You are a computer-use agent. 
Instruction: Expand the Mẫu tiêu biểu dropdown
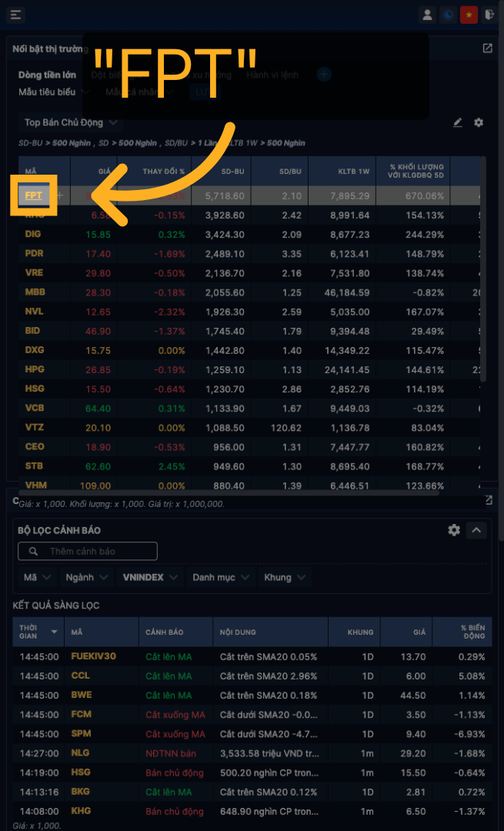pyautogui.click(x=54, y=92)
